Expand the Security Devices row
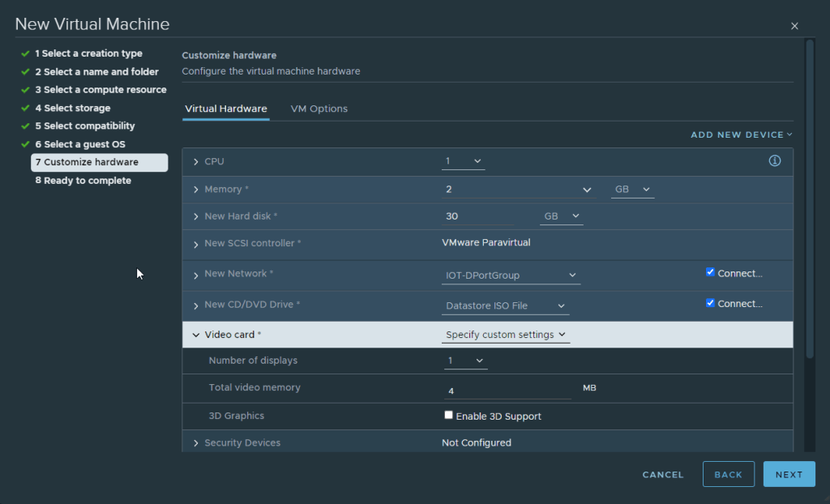Viewport: 830px width, 504px height. point(195,443)
